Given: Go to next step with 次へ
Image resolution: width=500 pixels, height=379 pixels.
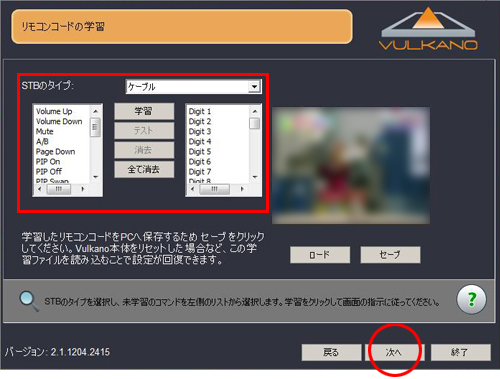Looking at the screenshot, I should click(x=394, y=352).
